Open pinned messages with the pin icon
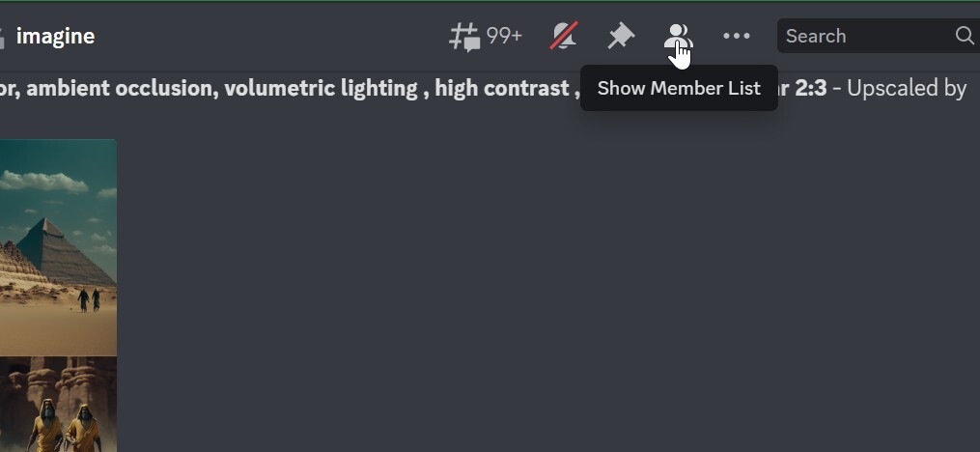Image resolution: width=980 pixels, height=452 pixels. tap(621, 37)
